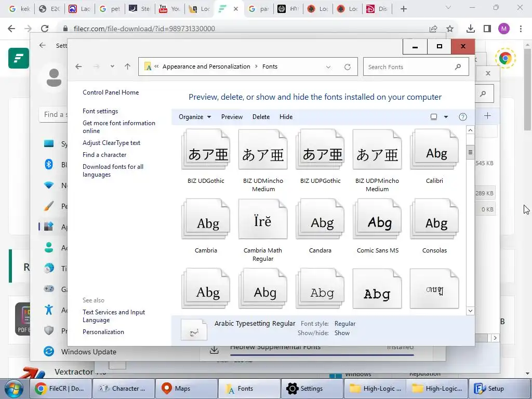Select the Cambria Math Regular font icon
Image resolution: width=532 pixels, height=399 pixels.
[x=263, y=219]
